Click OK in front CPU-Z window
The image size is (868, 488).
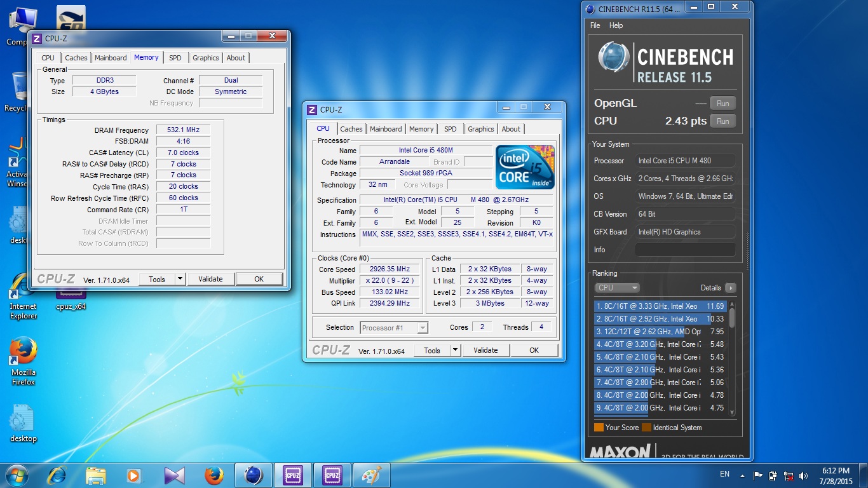[x=534, y=350]
